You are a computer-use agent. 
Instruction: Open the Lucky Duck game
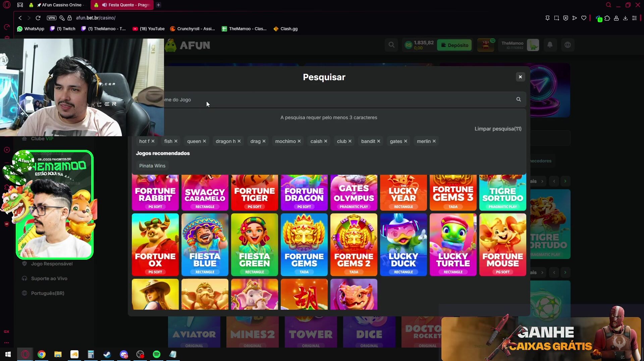tap(404, 245)
